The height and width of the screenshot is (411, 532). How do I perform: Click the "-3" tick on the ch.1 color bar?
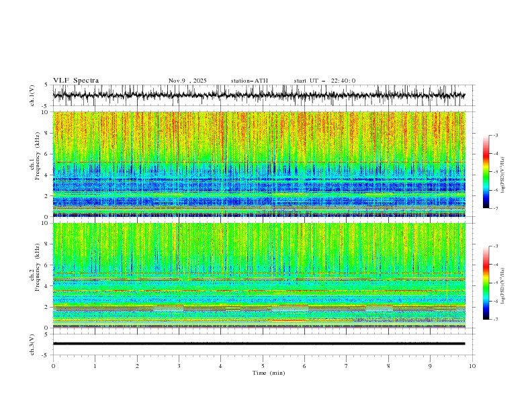point(496,135)
